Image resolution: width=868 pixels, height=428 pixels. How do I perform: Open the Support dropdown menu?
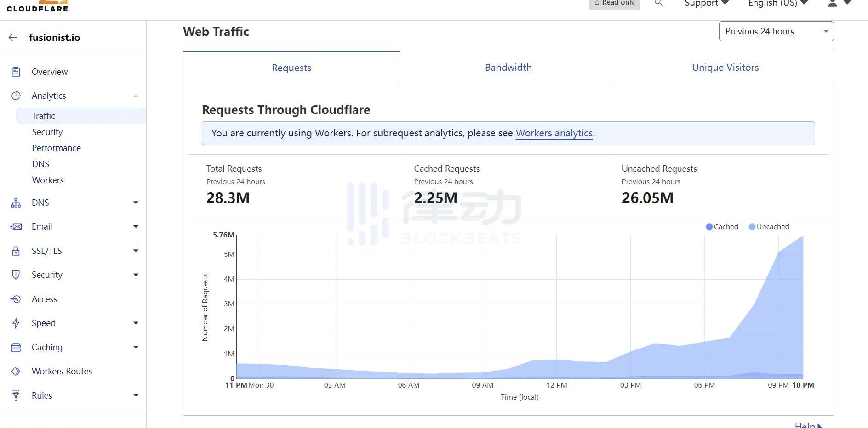(707, 4)
